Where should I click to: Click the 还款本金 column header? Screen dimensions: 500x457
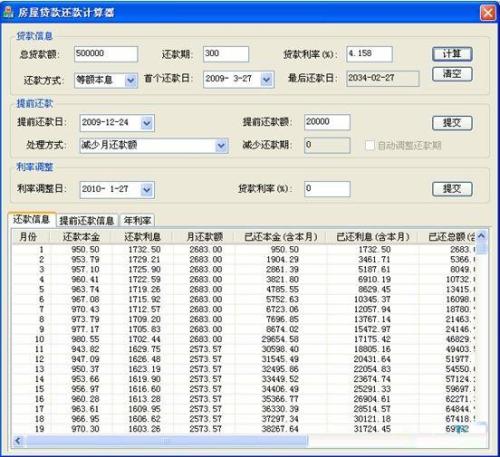81,237
